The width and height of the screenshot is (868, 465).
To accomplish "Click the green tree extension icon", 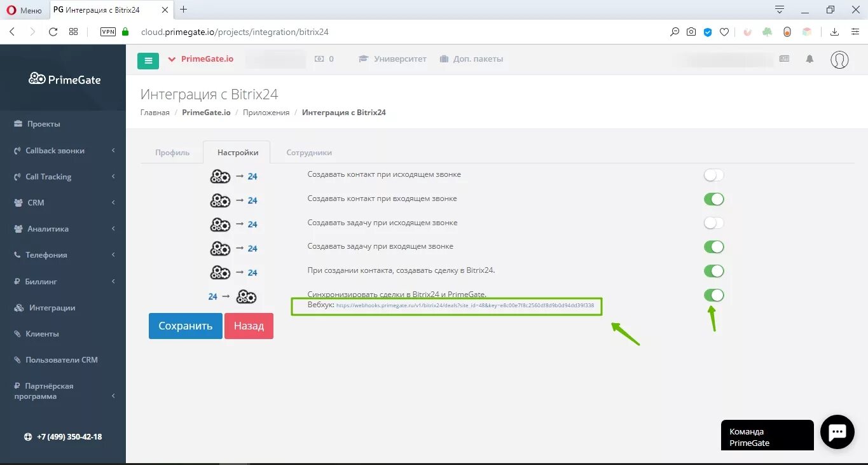I will 768,32.
